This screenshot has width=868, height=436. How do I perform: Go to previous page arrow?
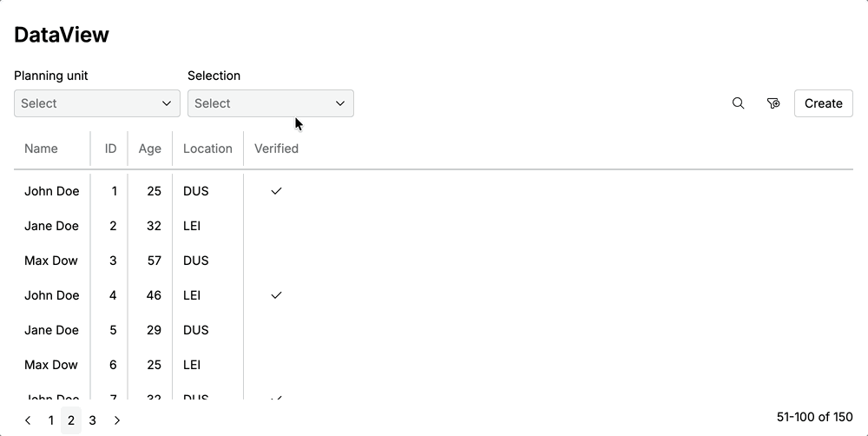(x=28, y=420)
